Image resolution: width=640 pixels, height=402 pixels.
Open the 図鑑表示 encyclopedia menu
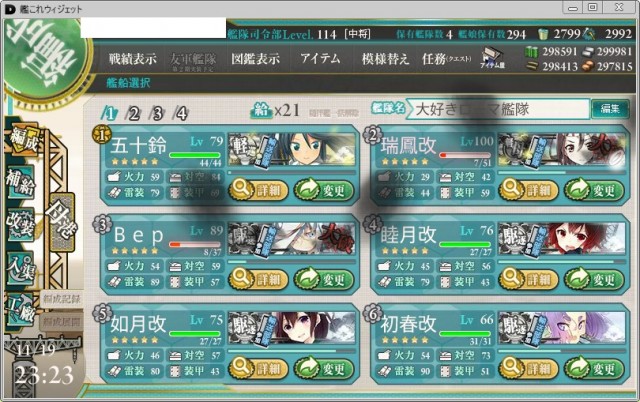click(256, 59)
